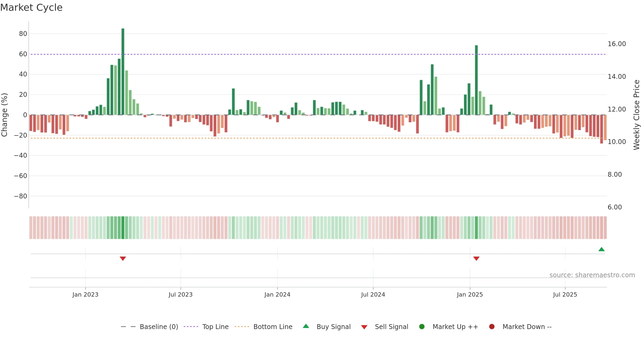This screenshot has width=644, height=362.
Task: Click the grey dashed line sample in the legend
Action: coord(128,327)
